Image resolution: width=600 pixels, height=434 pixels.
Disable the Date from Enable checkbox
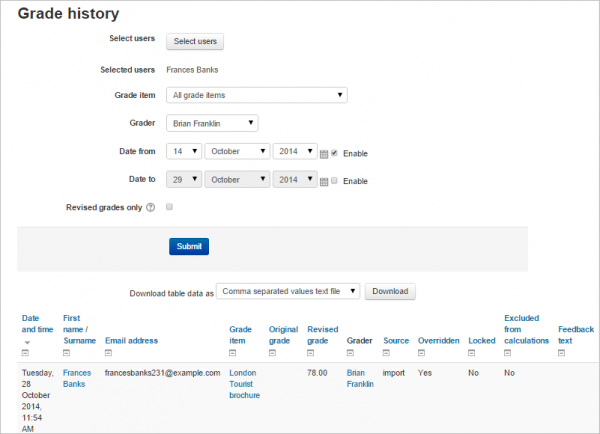point(335,153)
